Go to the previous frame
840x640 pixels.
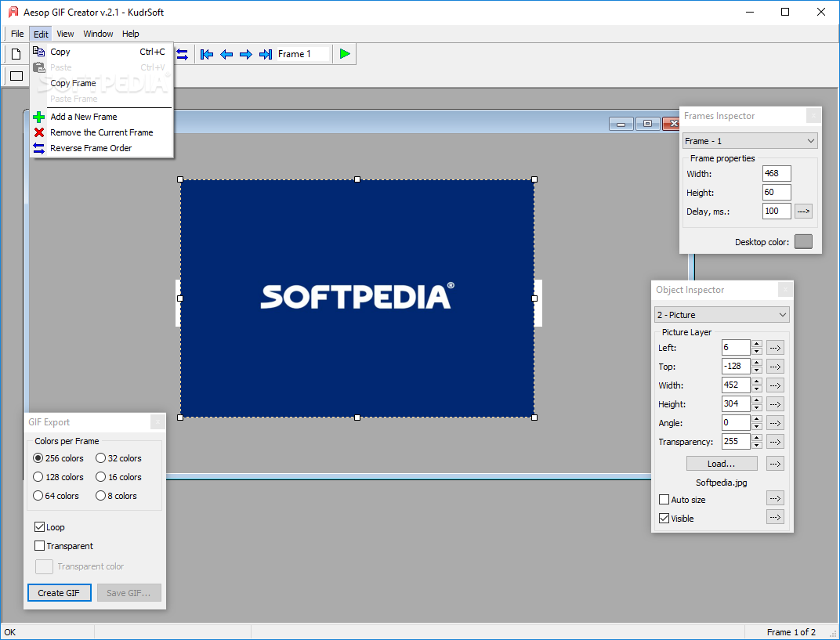click(x=226, y=54)
